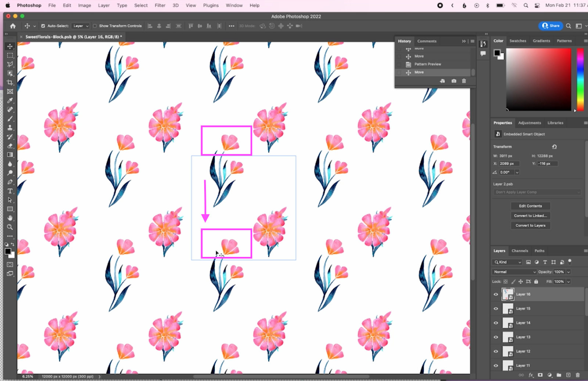Image resolution: width=588 pixels, height=381 pixels.
Task: Open the blend mode Normal dropdown
Action: pyautogui.click(x=514, y=272)
